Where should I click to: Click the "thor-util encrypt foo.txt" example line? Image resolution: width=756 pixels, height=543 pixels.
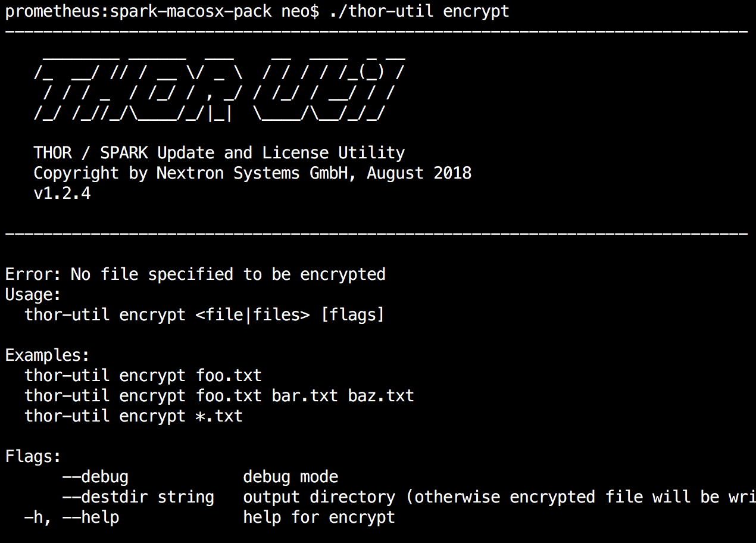[x=143, y=376]
